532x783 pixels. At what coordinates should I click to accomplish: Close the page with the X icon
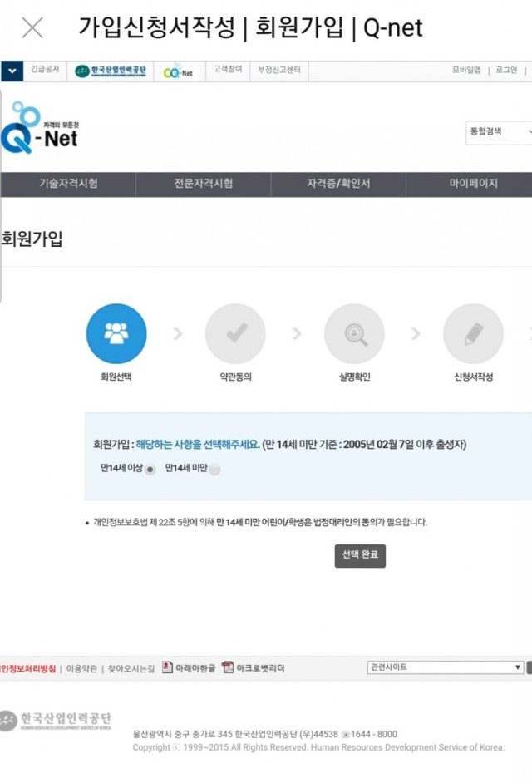pos(32,27)
